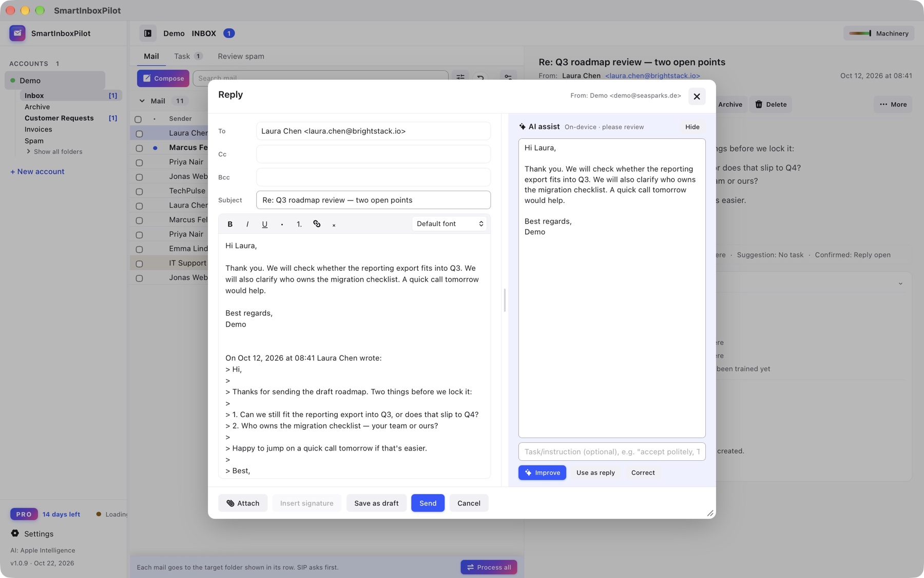Click the filter icon beside search field
The width and height of the screenshot is (924, 578).
(460, 78)
